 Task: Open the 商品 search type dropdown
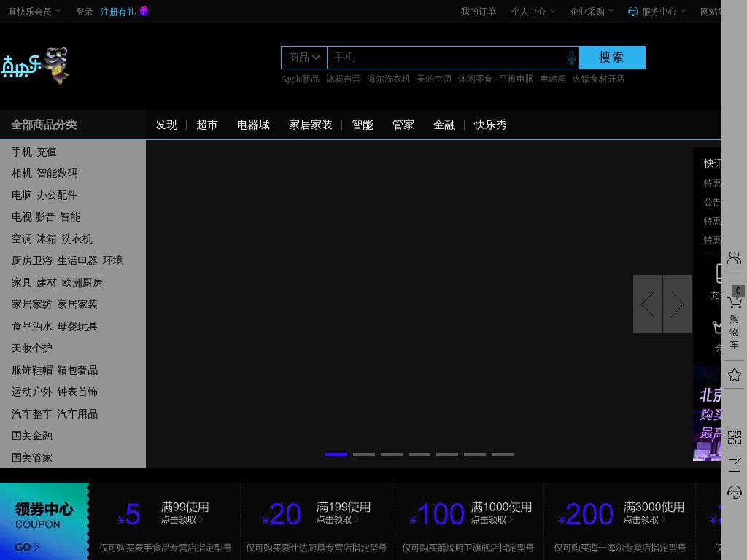pyautogui.click(x=304, y=58)
